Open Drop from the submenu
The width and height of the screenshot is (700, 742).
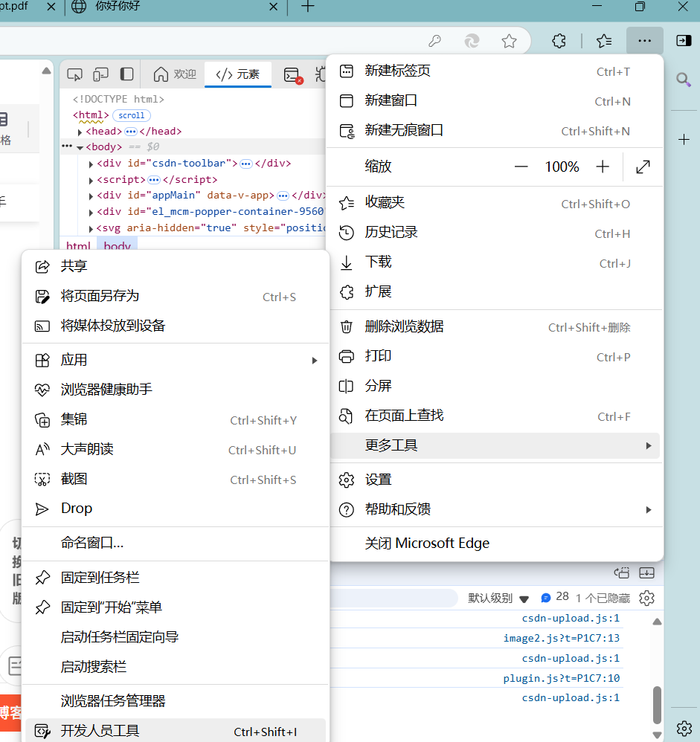[176, 509]
